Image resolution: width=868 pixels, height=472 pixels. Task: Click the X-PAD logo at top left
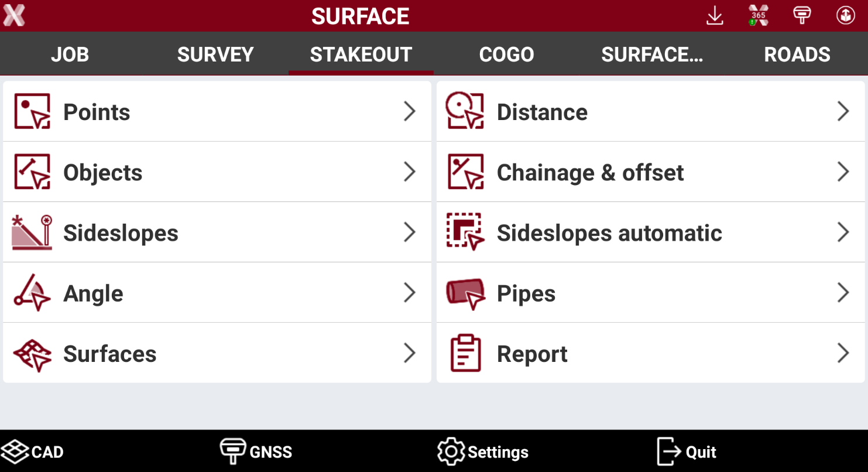(14, 16)
